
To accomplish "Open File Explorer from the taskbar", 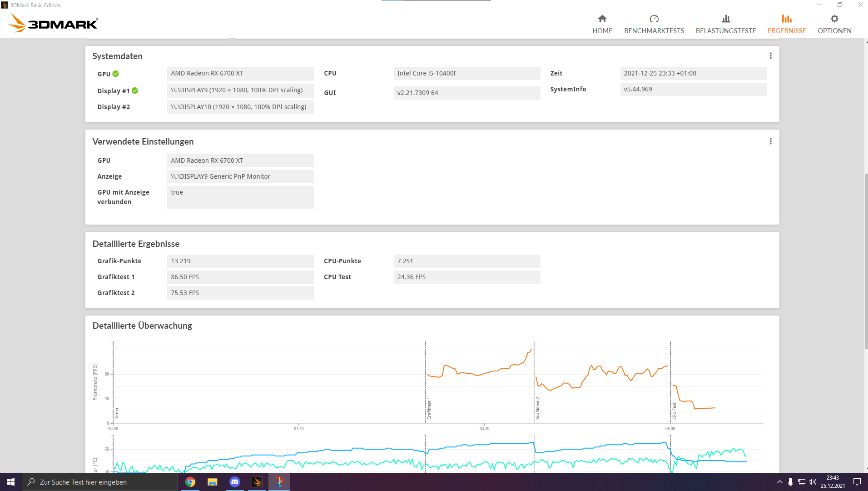I will pos(213,482).
